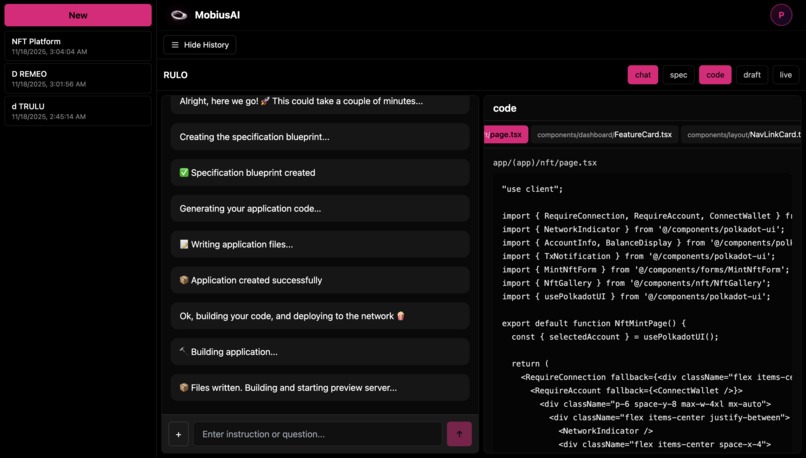Image resolution: width=806 pixels, height=458 pixels.
Task: Click the app/(app)/nft/page.tsx file path
Action: point(545,162)
